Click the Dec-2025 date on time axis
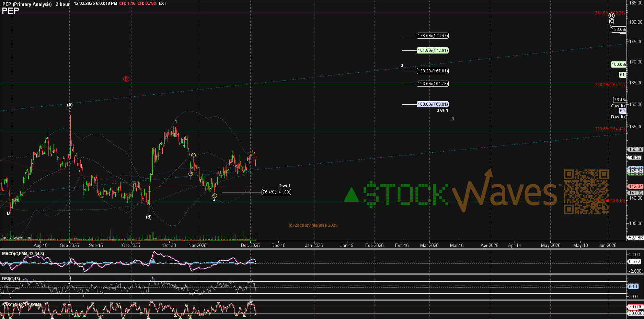The width and height of the screenshot is (644, 319). [x=250, y=245]
